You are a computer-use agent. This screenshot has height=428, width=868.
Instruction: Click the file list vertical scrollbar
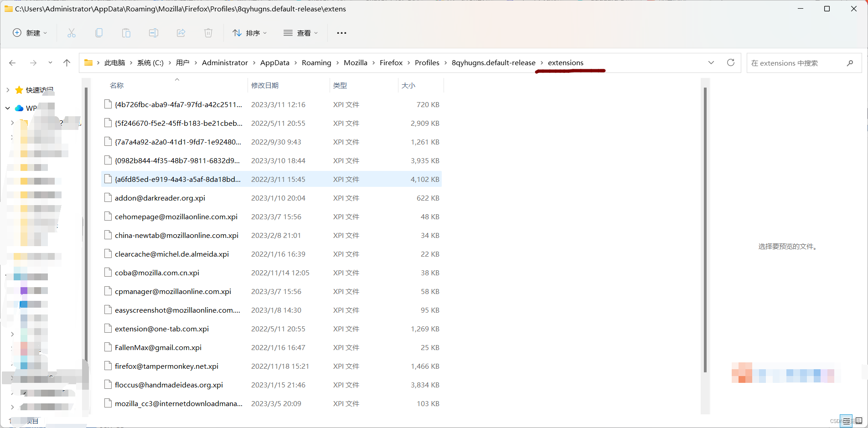[x=705, y=230]
